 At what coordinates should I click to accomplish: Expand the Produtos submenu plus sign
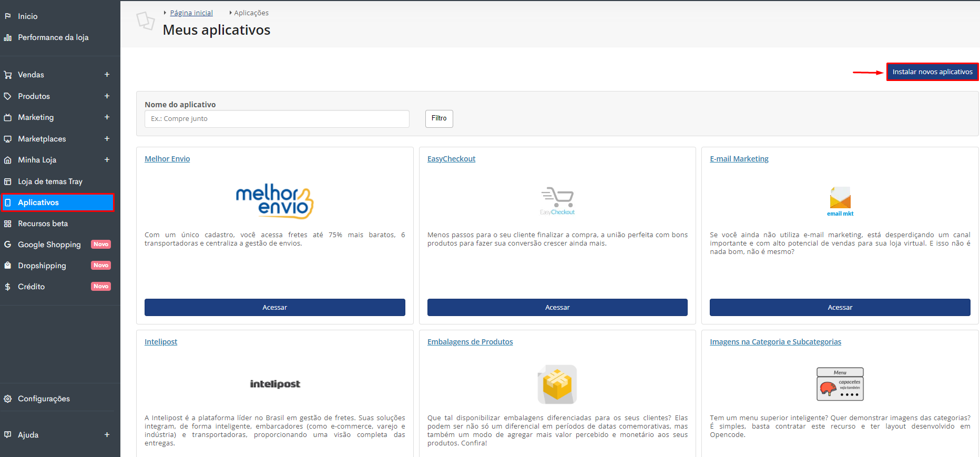pos(107,96)
